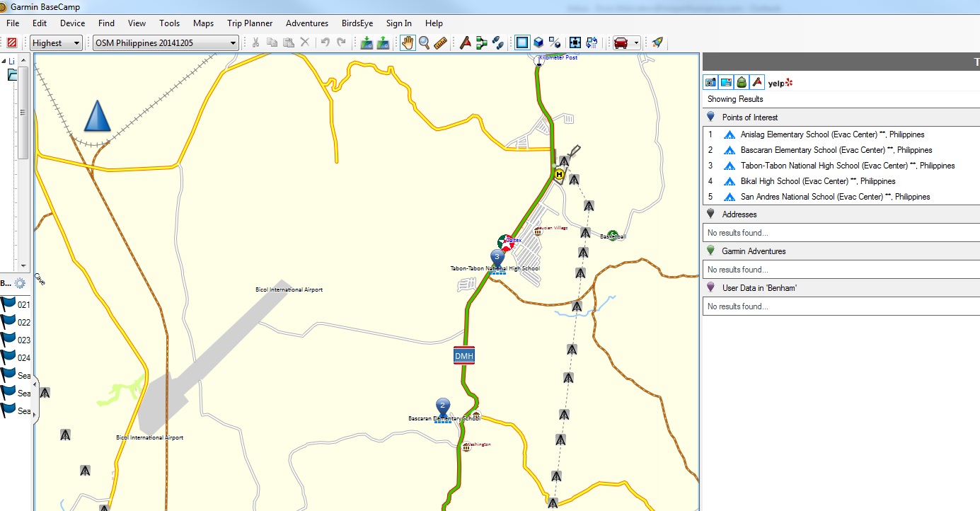Collapse the Points of Interest section
Image resolution: width=980 pixels, height=511 pixels.
pyautogui.click(x=841, y=117)
